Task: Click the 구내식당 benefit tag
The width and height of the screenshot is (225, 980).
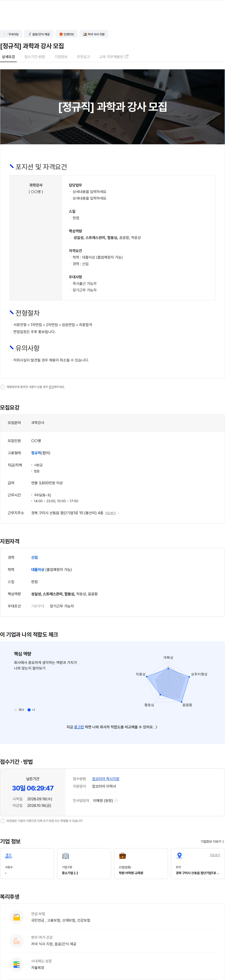Action: [x=11, y=34]
